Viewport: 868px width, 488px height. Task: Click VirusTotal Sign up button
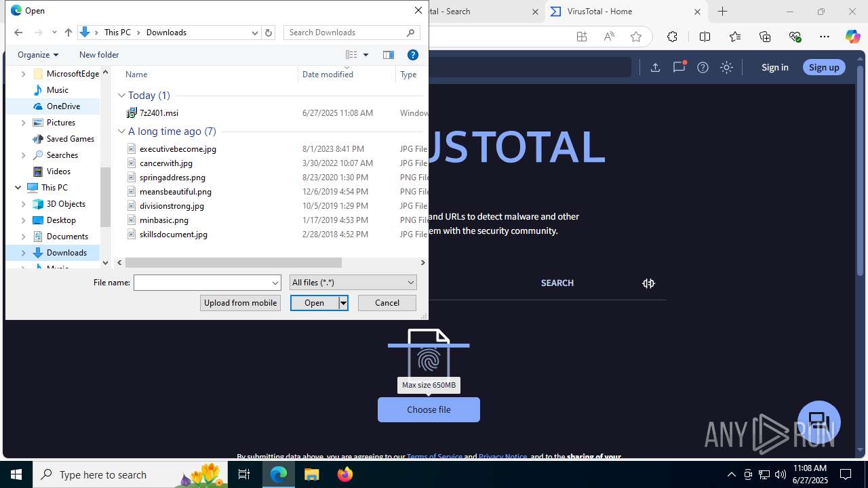tap(824, 67)
